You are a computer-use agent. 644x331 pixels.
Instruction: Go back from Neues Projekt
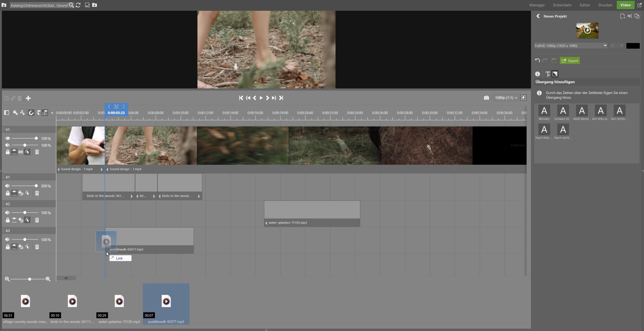click(538, 16)
